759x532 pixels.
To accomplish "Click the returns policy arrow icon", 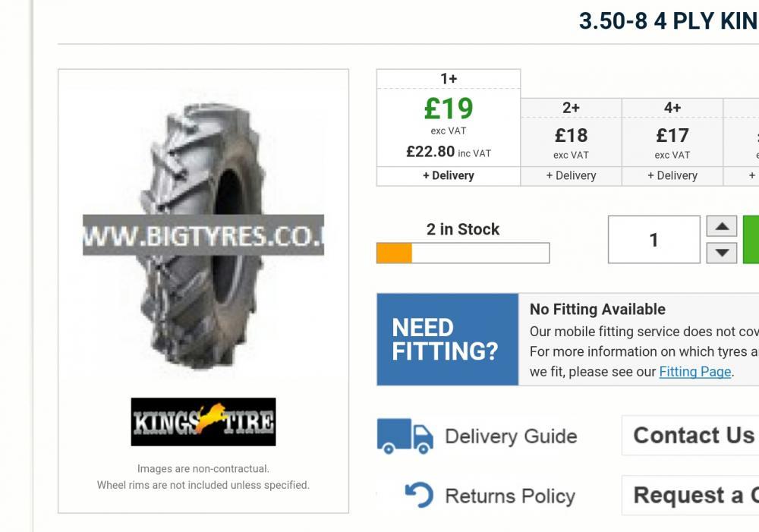I will [x=418, y=496].
